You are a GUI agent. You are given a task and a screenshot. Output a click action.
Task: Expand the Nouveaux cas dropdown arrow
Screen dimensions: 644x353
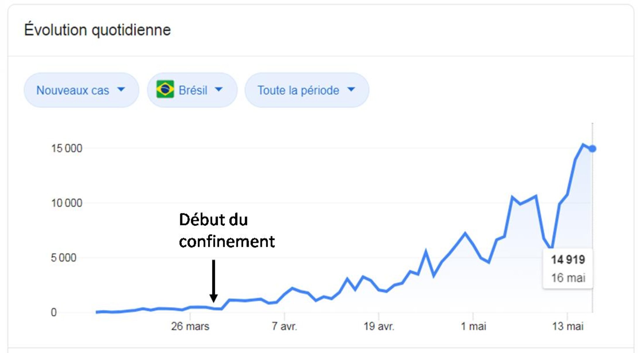pyautogui.click(x=121, y=89)
